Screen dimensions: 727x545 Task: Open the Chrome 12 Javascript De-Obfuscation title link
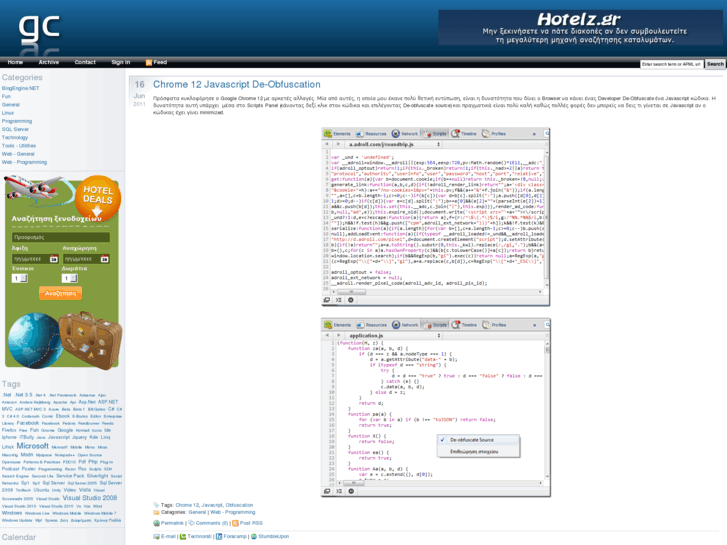236,84
